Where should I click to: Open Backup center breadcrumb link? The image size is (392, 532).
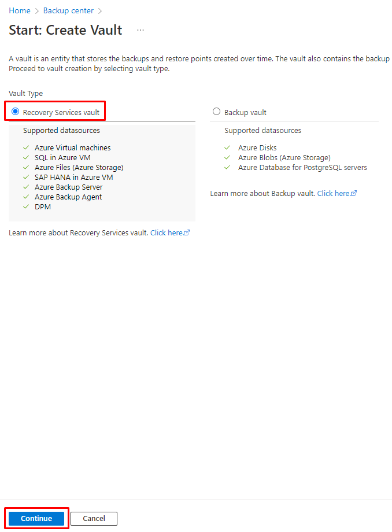[x=68, y=11]
